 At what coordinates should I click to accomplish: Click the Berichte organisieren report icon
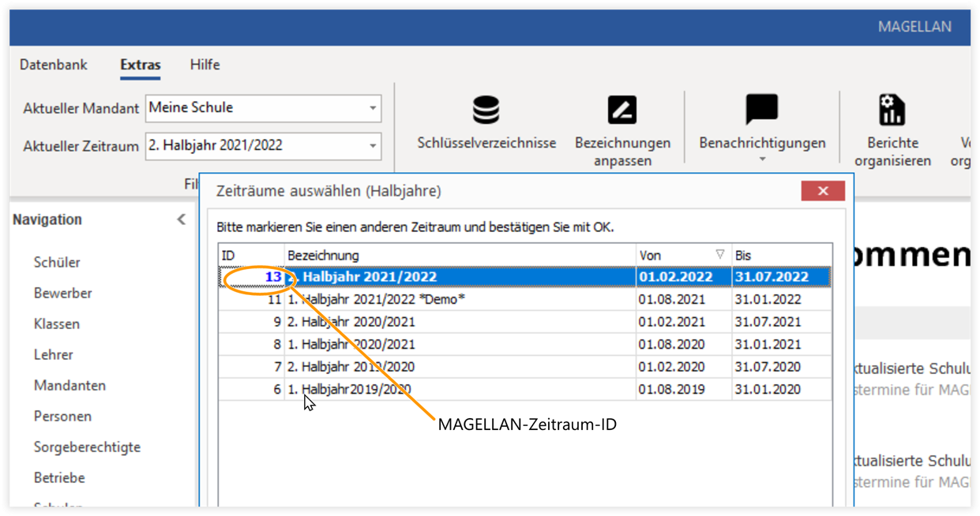click(892, 110)
